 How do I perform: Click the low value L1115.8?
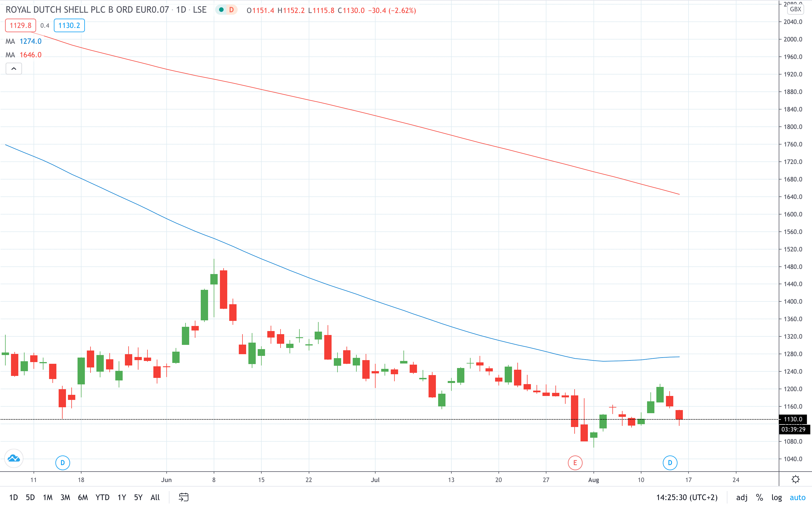tap(321, 10)
